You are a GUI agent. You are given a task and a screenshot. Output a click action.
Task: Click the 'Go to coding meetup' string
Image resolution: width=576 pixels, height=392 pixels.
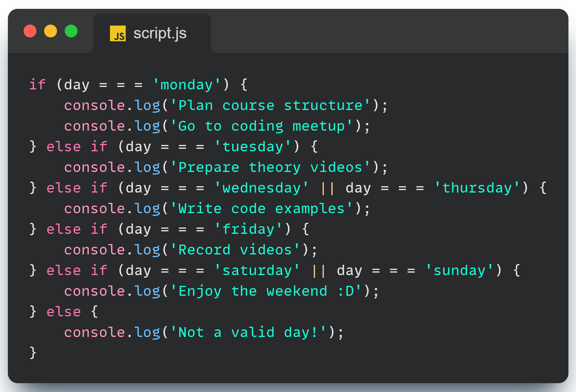pos(261,126)
